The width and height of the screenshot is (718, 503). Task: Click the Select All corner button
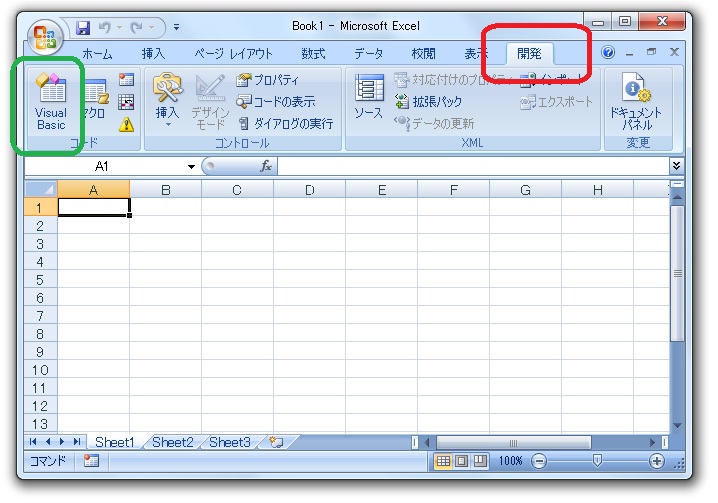[x=41, y=189]
